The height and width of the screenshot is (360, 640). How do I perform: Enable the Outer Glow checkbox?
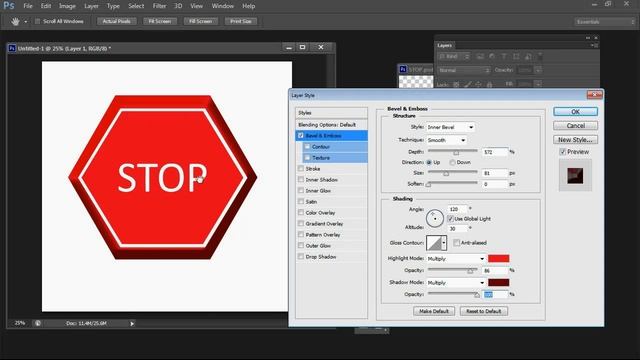click(x=301, y=246)
